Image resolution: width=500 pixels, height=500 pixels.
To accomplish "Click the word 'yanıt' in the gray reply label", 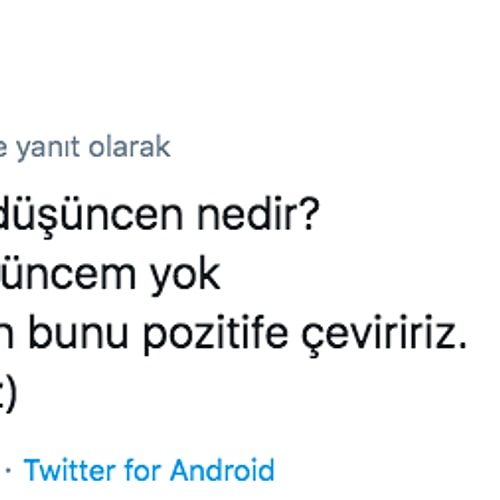I will click(x=48, y=148).
